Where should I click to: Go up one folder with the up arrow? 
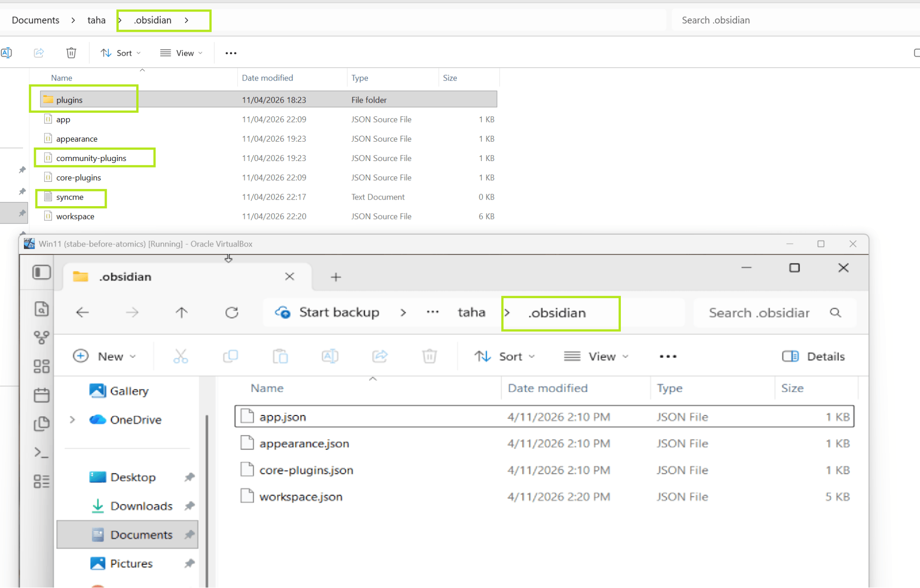pyautogui.click(x=181, y=312)
